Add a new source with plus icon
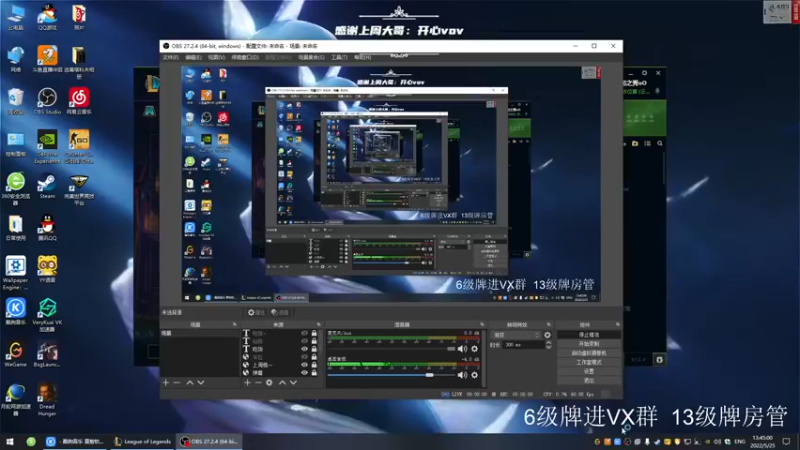The width and height of the screenshot is (800, 450). tap(247, 382)
